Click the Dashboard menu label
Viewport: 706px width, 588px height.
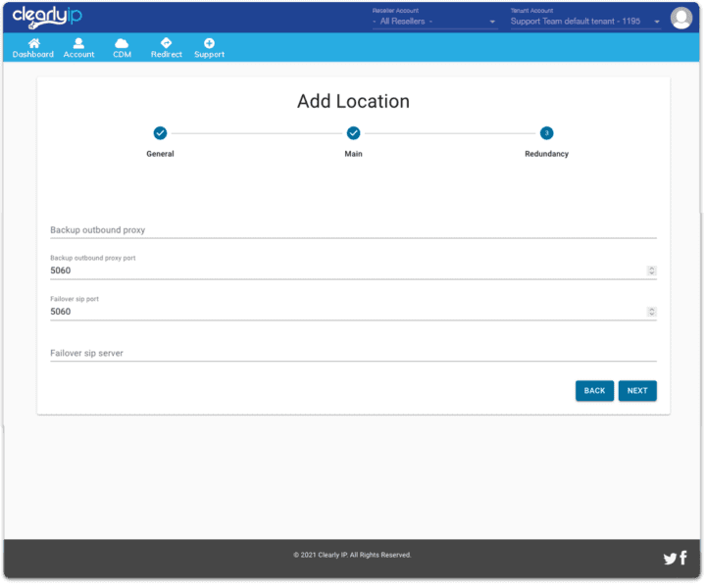point(33,55)
